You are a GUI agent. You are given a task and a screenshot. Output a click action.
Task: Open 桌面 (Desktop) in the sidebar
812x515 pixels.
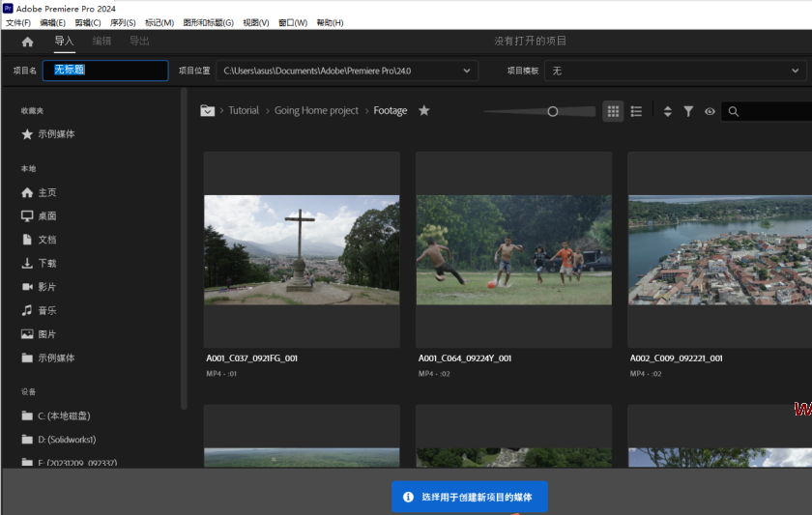[x=46, y=216]
